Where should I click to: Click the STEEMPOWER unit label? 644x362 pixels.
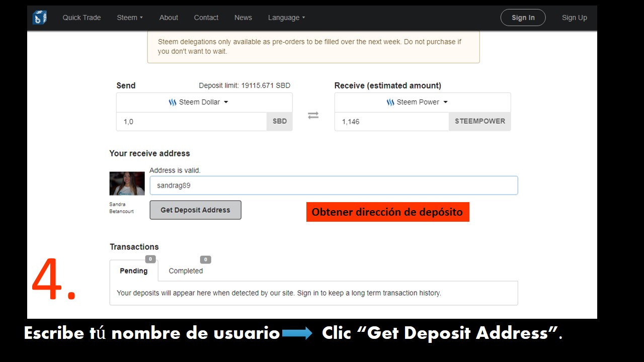click(480, 121)
